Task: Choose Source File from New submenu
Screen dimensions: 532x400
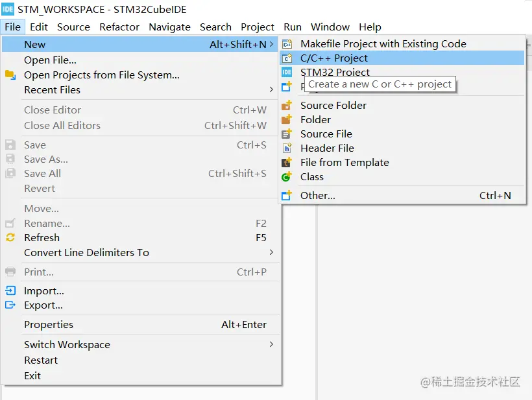Action: click(402, 134)
